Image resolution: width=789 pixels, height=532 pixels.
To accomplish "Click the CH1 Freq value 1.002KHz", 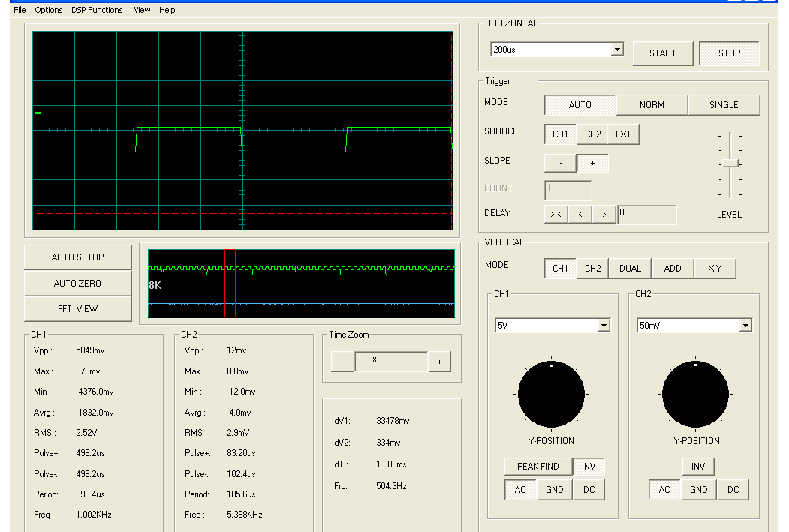I will 94,515.
